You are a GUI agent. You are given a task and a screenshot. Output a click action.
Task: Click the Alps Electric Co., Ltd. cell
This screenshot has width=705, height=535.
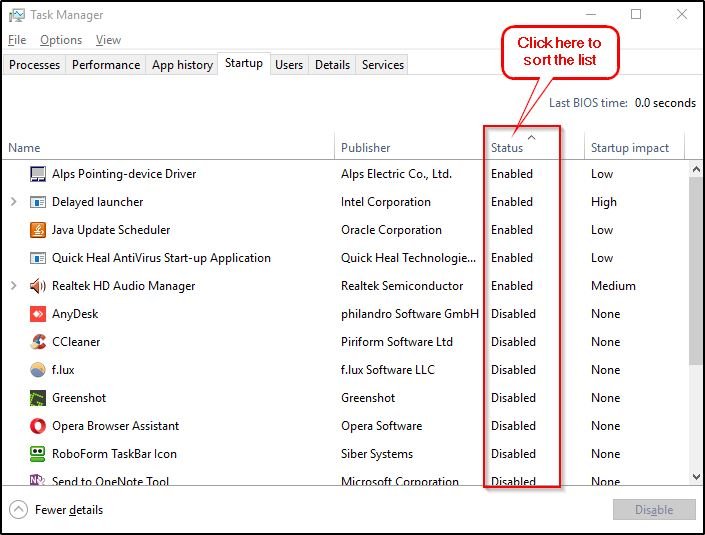397,174
